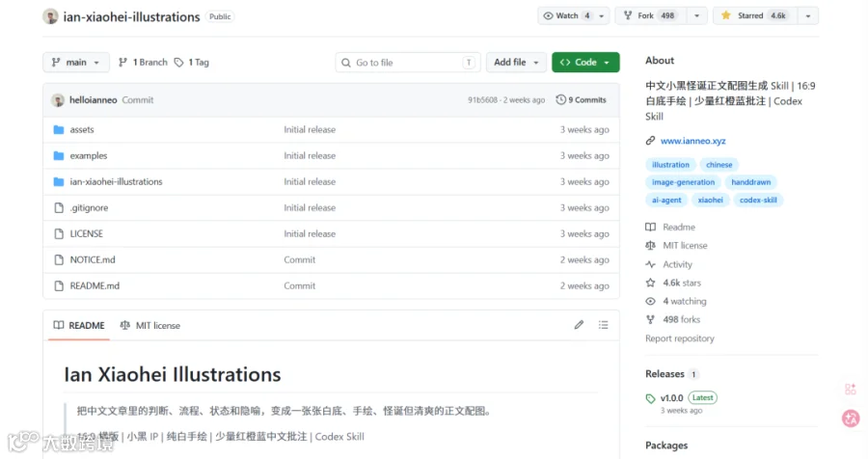Image resolution: width=868 pixels, height=459 pixels.
Task: Click the Fork button
Action: pos(650,15)
